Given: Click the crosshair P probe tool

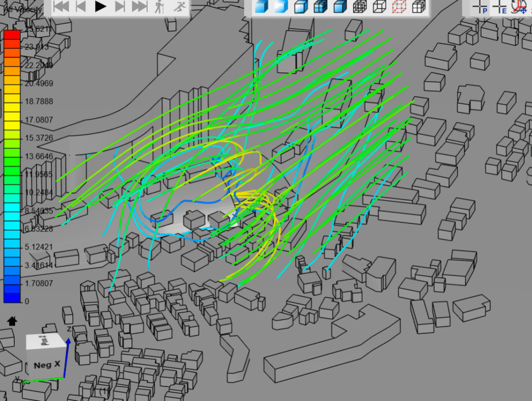Looking at the screenshot, I should (x=479, y=6).
